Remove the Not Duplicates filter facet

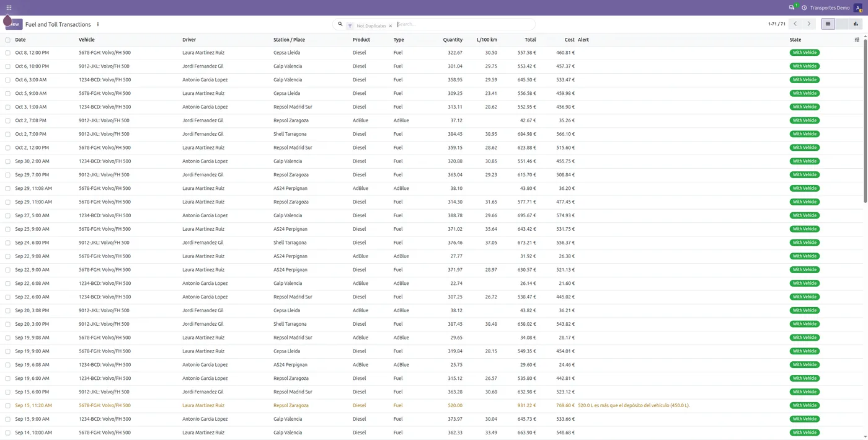pyautogui.click(x=391, y=26)
